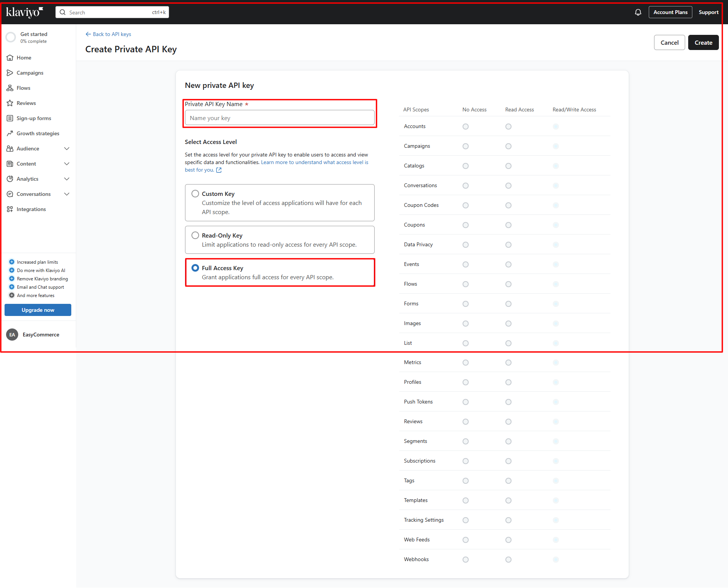This screenshot has height=588, width=728.
Task: Click plus icon beside Do more with Klaviyo AI
Action: [x=12, y=270]
